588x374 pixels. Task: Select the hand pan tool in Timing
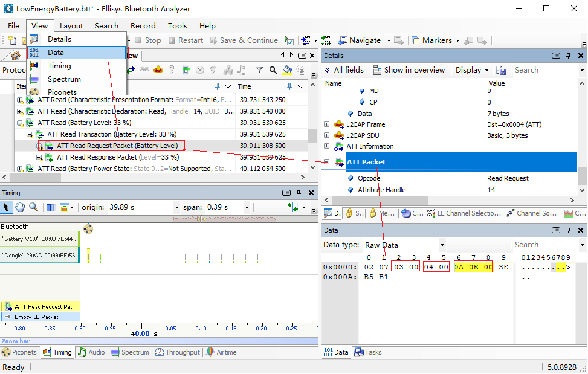20,207
